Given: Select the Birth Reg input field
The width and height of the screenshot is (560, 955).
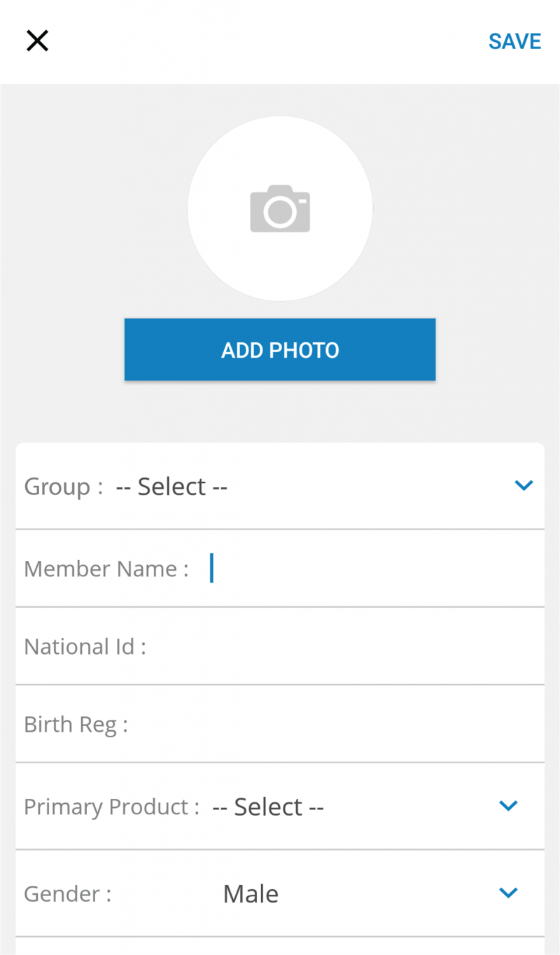Looking at the screenshot, I should [x=336, y=724].
